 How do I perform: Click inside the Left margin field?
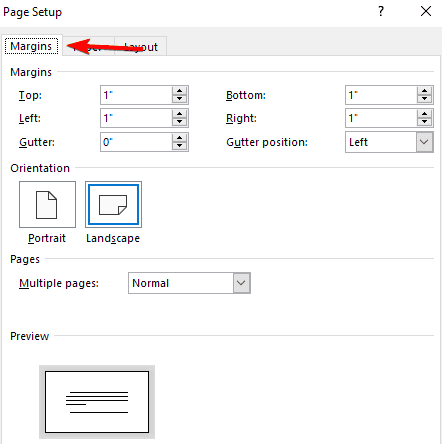coord(136,118)
